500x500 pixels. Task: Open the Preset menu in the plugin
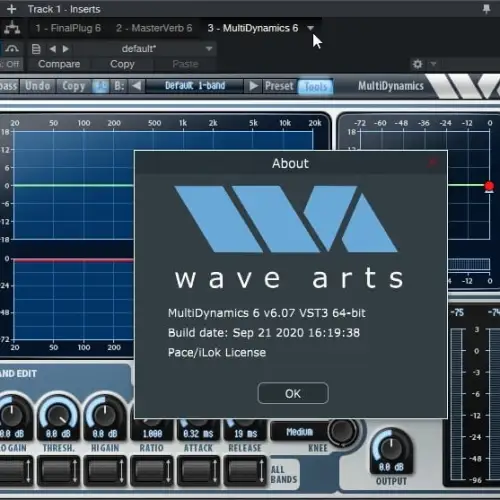279,86
